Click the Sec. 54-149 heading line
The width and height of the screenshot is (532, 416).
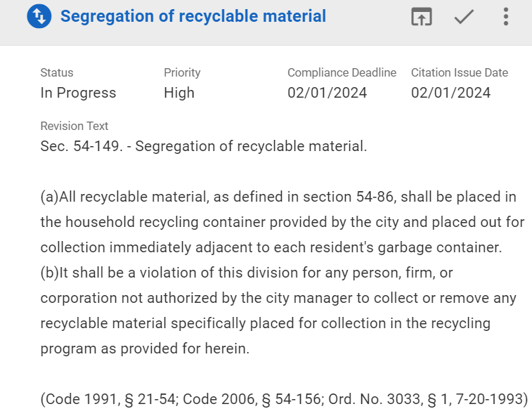pyautogui.click(x=204, y=147)
